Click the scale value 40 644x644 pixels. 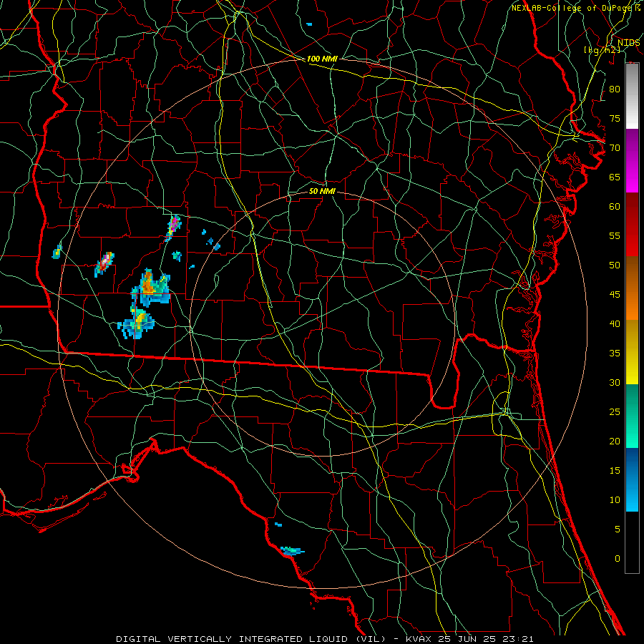pyautogui.click(x=615, y=323)
